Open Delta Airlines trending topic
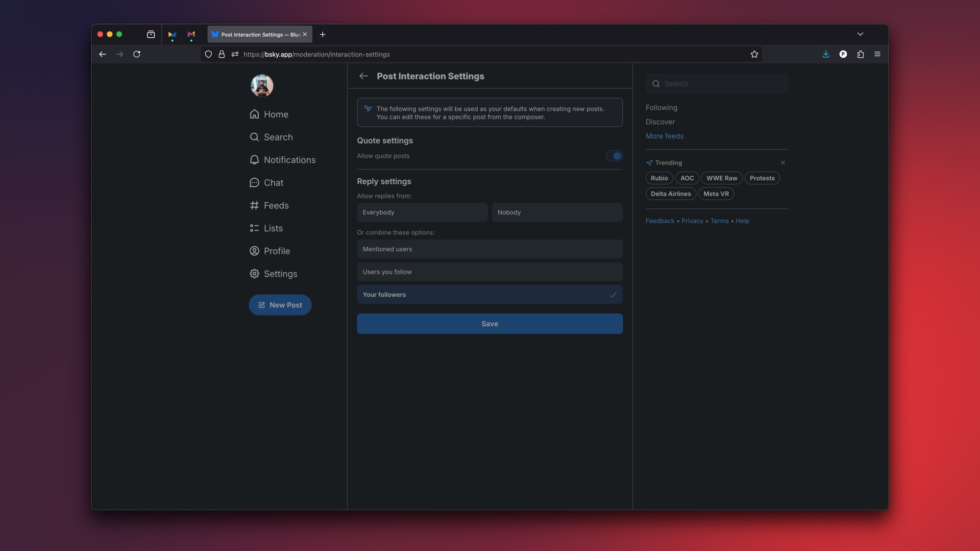 click(671, 194)
